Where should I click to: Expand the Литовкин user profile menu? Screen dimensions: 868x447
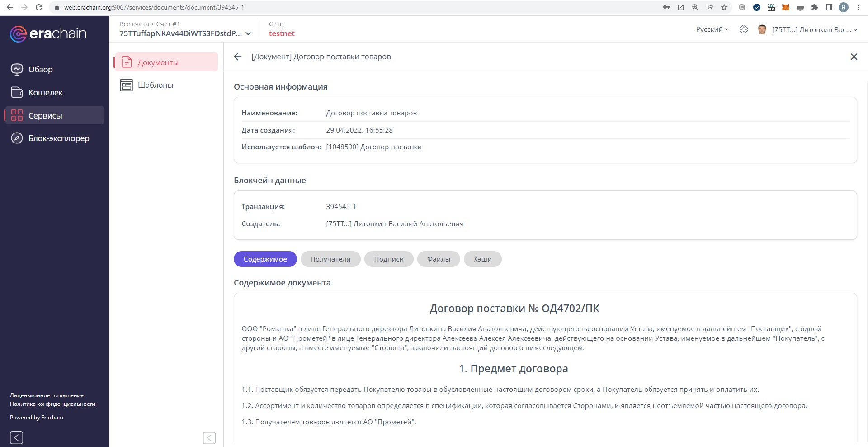(x=814, y=29)
